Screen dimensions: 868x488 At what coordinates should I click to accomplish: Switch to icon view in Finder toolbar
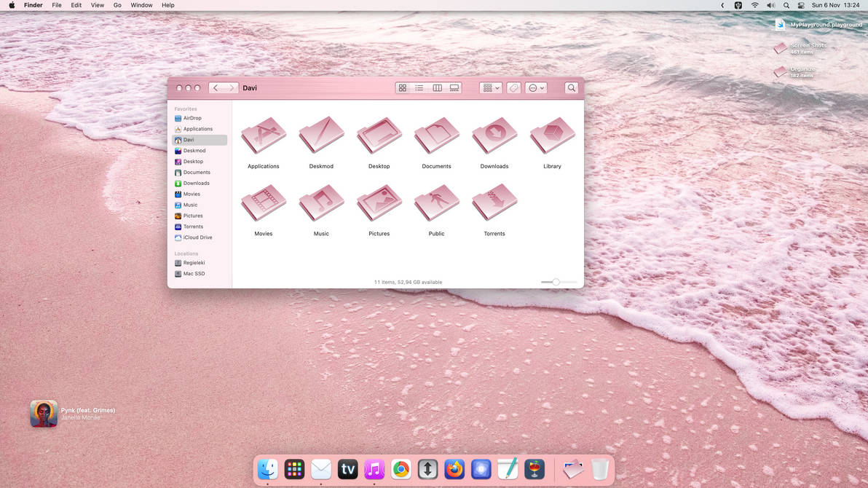(x=403, y=88)
